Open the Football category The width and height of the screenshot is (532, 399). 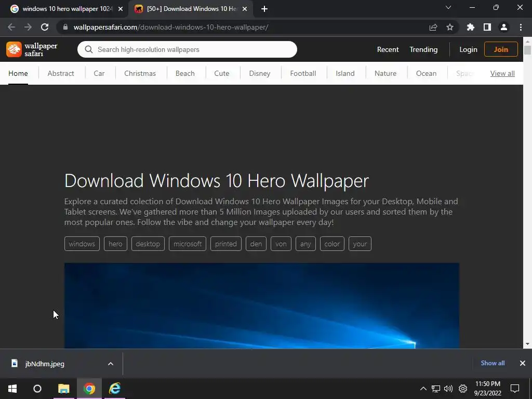click(303, 73)
